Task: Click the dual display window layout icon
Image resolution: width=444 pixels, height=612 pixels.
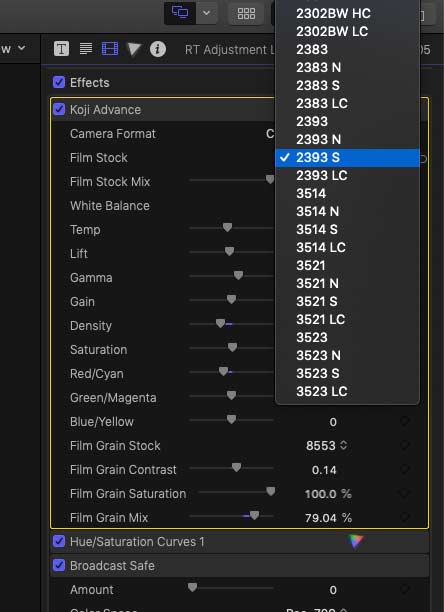Action: 180,13
